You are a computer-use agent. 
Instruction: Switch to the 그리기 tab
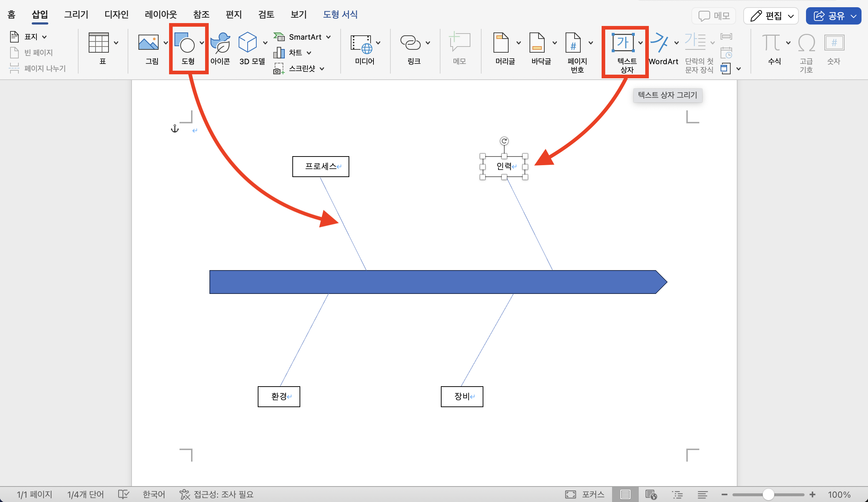point(76,14)
